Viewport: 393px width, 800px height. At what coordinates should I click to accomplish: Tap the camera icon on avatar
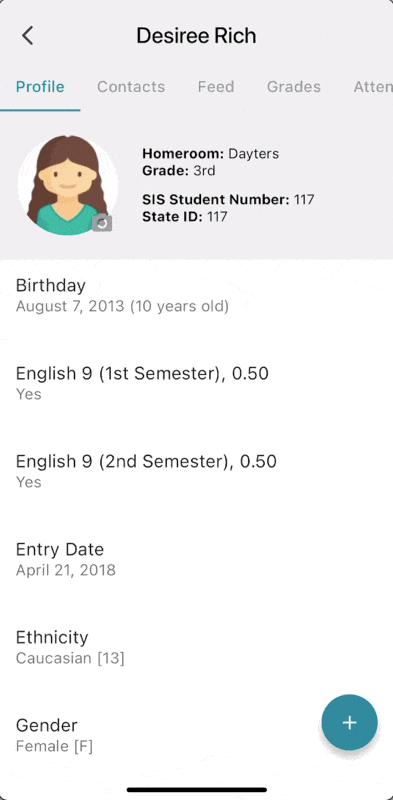coord(102,223)
